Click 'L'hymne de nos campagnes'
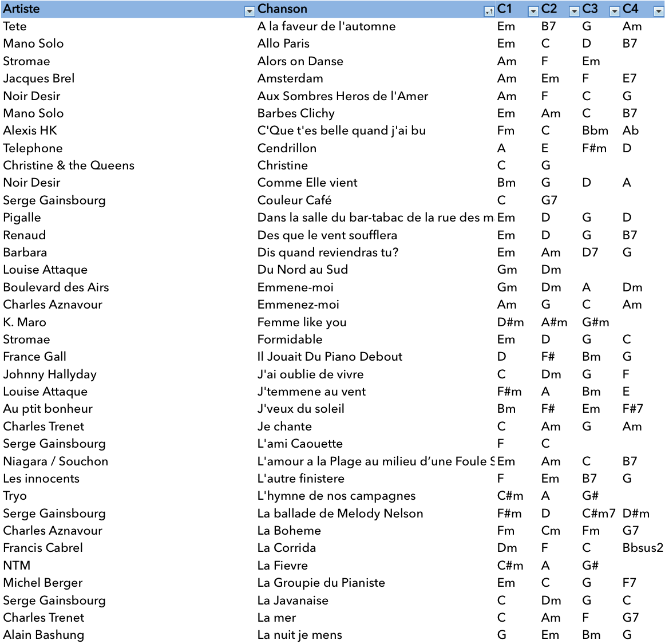This screenshot has height=644, width=665. click(337, 496)
